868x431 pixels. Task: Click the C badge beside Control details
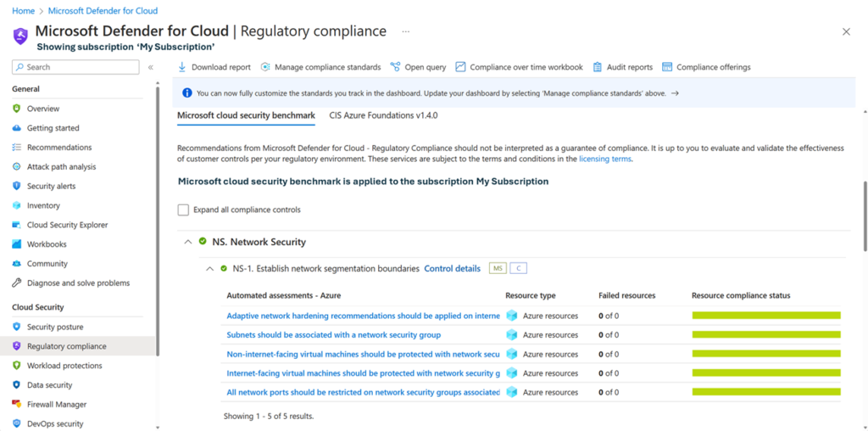pos(518,269)
